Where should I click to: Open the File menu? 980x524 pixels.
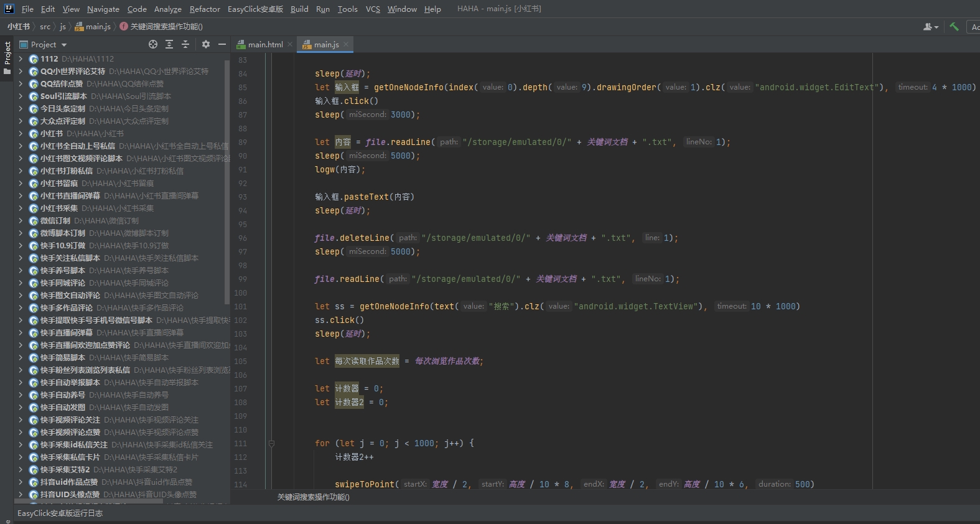pos(27,9)
